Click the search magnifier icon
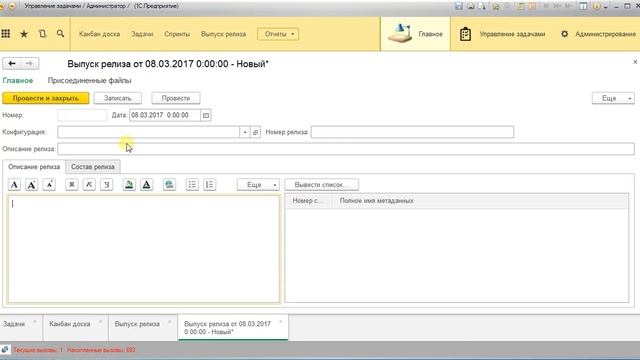The height and width of the screenshot is (360, 640). [x=60, y=34]
